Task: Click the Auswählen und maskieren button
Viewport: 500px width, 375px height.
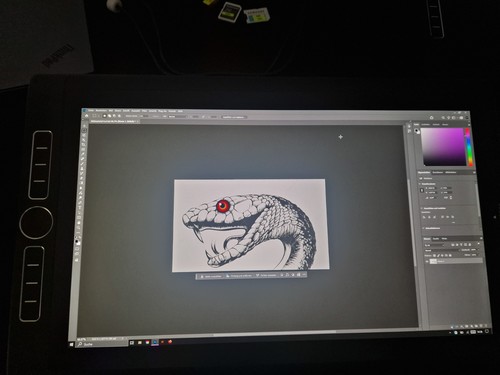Action: click(x=234, y=117)
